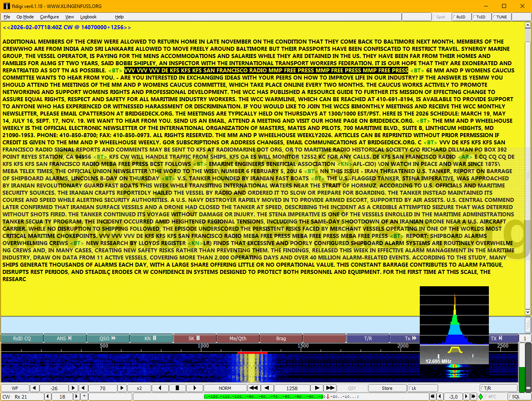Screen dimensions: 532x401
Task: Toggle the TUNE button
Action: click(x=501, y=17)
